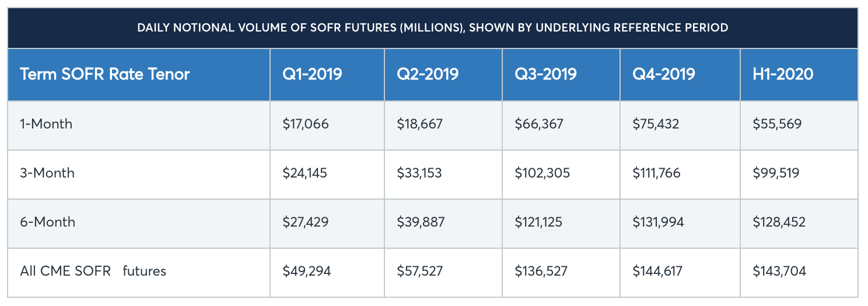Select the 3-Month row label

pos(47,173)
